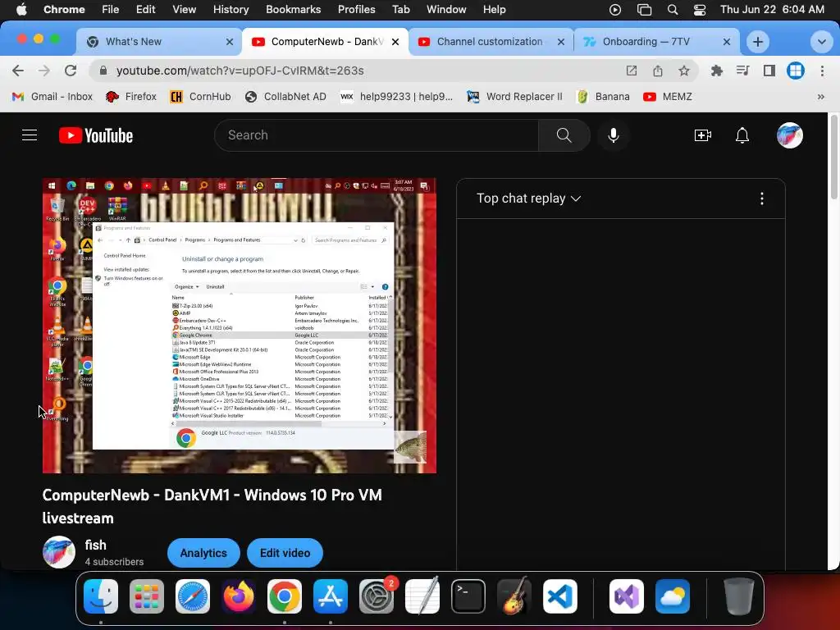The height and width of the screenshot is (630, 840).
Task: Reload the current page
Action: [71, 71]
